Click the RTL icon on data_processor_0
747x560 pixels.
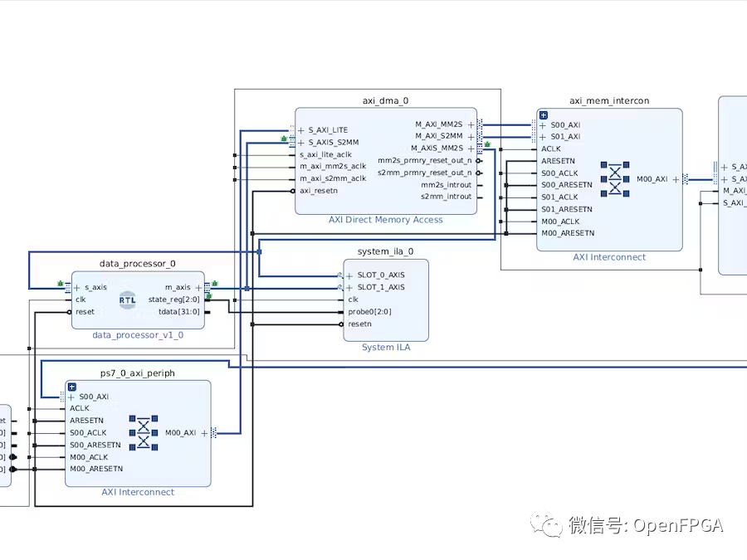click(x=128, y=299)
